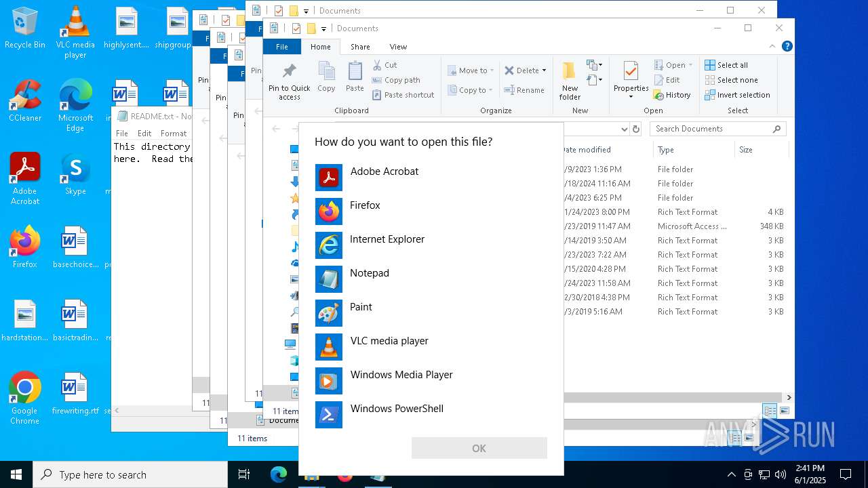Viewport: 868px width, 488px height.
Task: Sort by the Size column header
Action: click(x=761, y=150)
